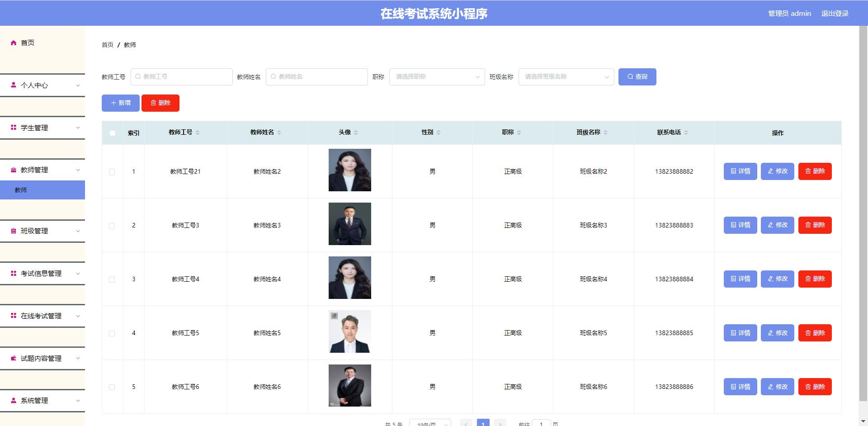Click the plus icon on the 新增 button
The image size is (868, 426).
[113, 103]
